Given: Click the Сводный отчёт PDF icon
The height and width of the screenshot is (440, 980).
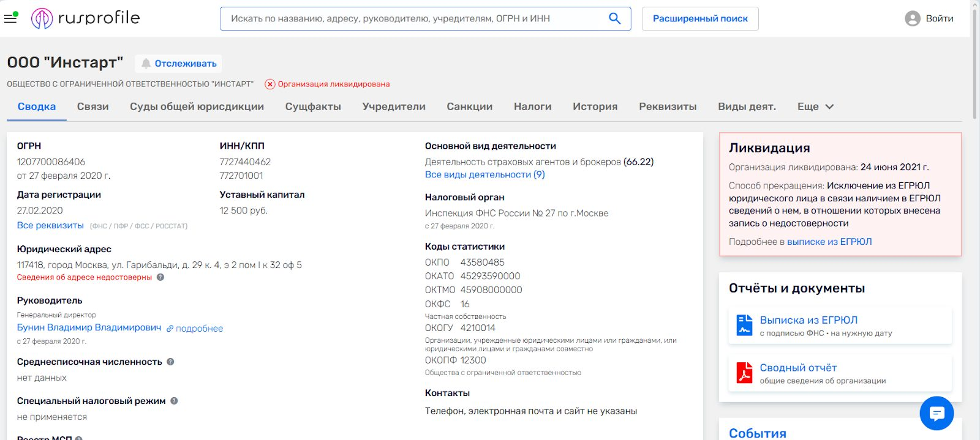Looking at the screenshot, I should (744, 373).
